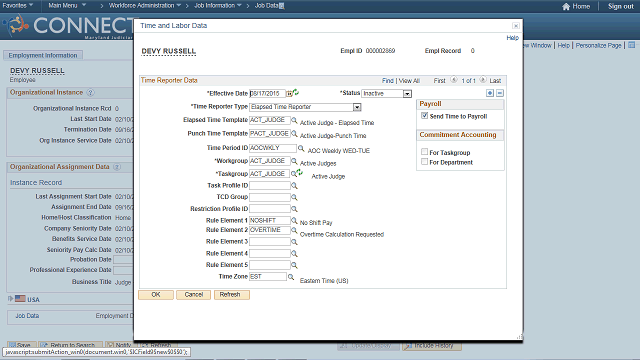The width and height of the screenshot is (640, 360).
Task: Open the Main Menu navigation item
Action: pos(67,5)
